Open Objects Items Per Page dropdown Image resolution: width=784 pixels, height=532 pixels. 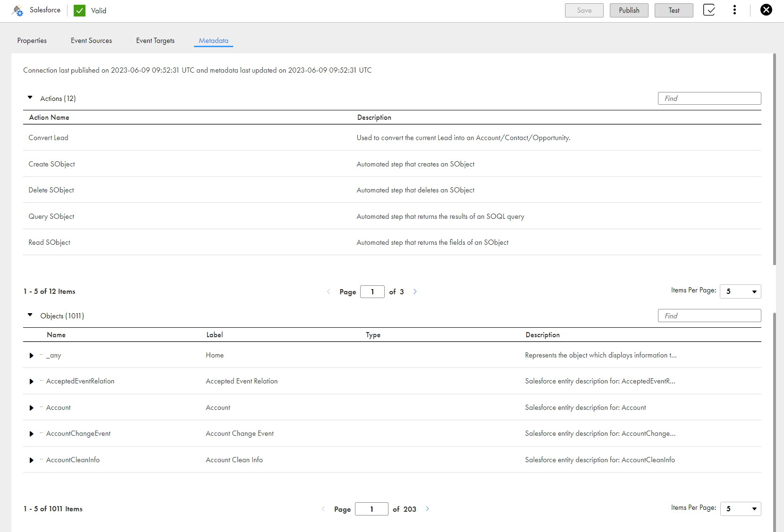[741, 509]
